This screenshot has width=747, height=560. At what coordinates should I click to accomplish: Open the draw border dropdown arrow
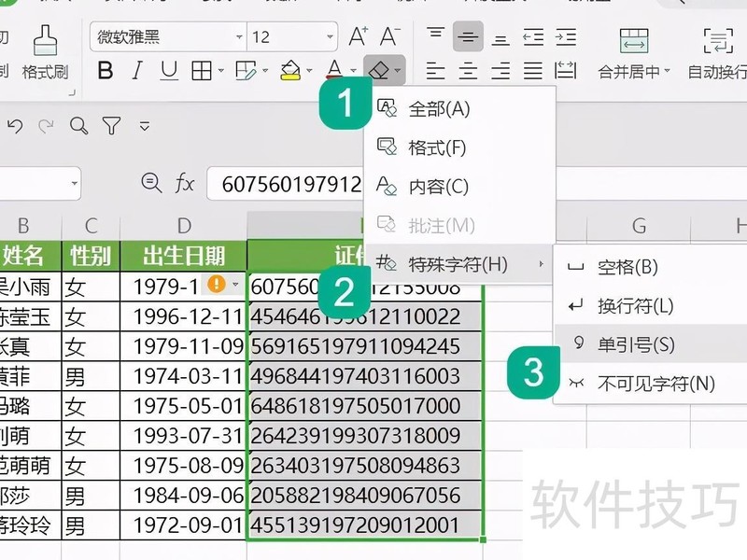point(265,71)
